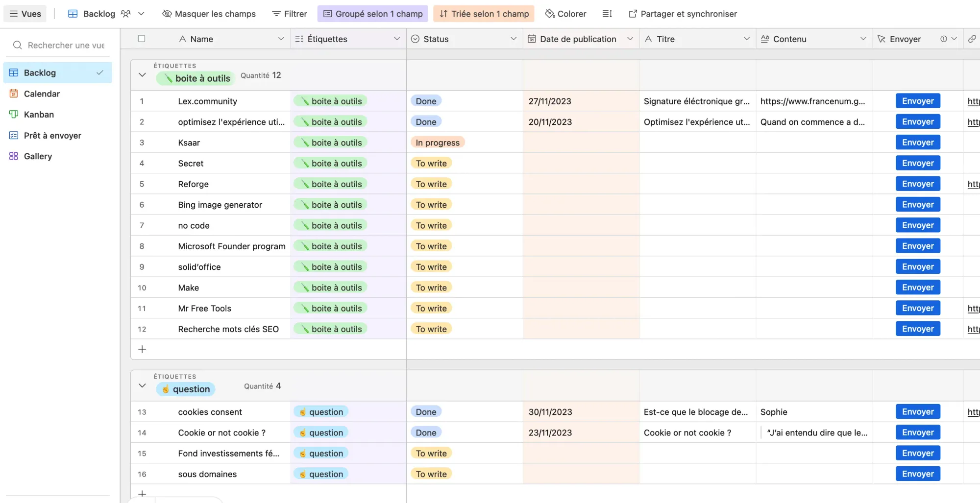
Task: Toggle the Vues sidebar panel
Action: click(25, 14)
